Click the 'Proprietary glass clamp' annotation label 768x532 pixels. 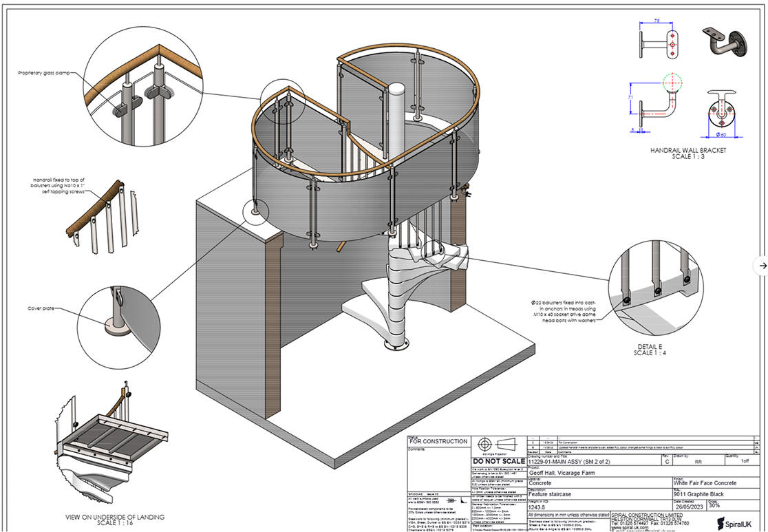tap(47, 72)
